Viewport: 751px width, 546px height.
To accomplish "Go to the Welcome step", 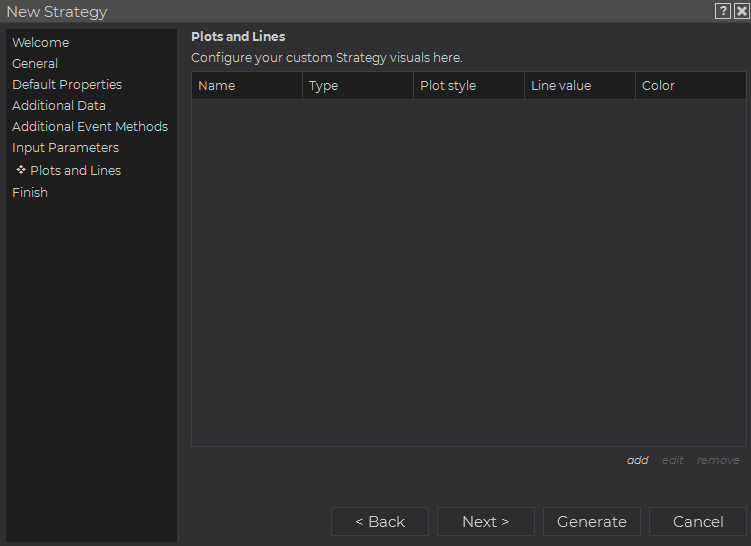I will point(41,43).
